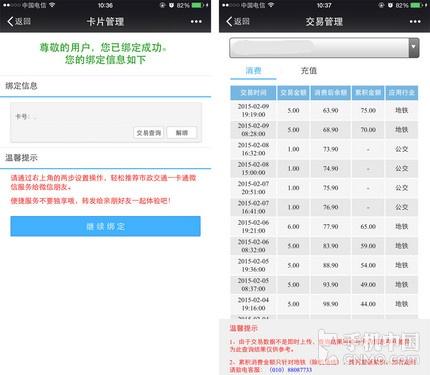Click the accumulated amount 75.00
430x375 pixels.
(368, 110)
